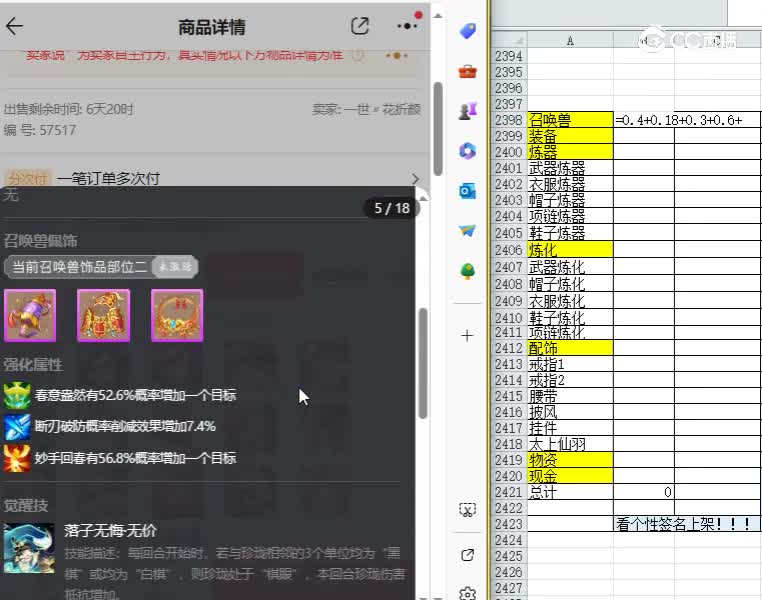Select cell 项链炼化

point(570,332)
